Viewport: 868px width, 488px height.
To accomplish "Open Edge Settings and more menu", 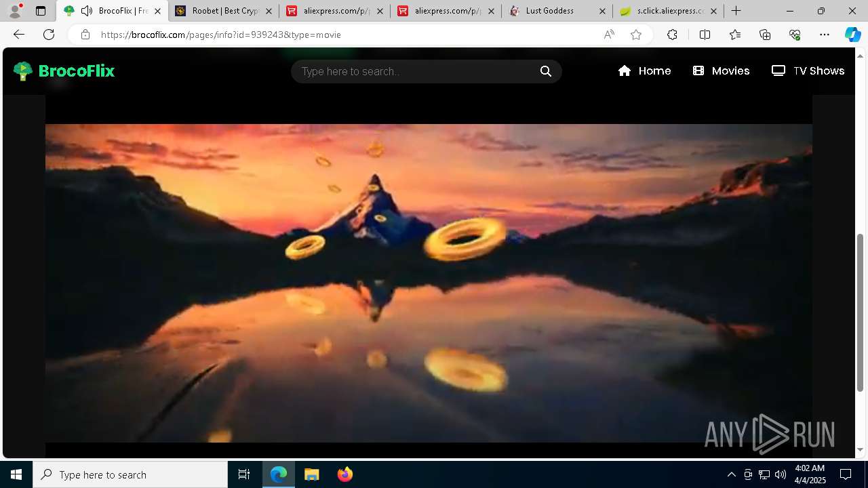I will tap(825, 35).
